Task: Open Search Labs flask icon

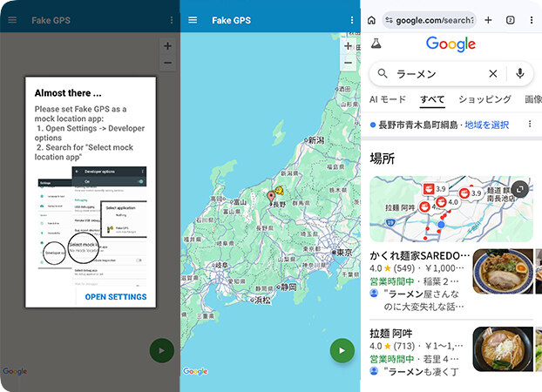Action: [x=376, y=44]
